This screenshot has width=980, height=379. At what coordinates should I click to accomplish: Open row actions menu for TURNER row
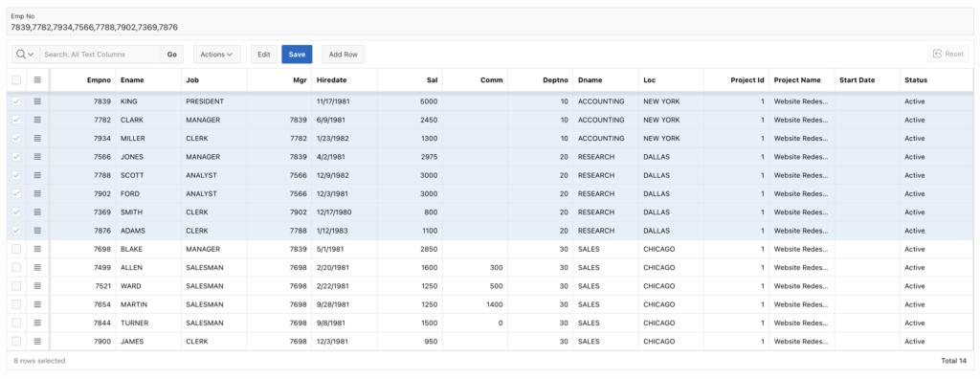37,323
